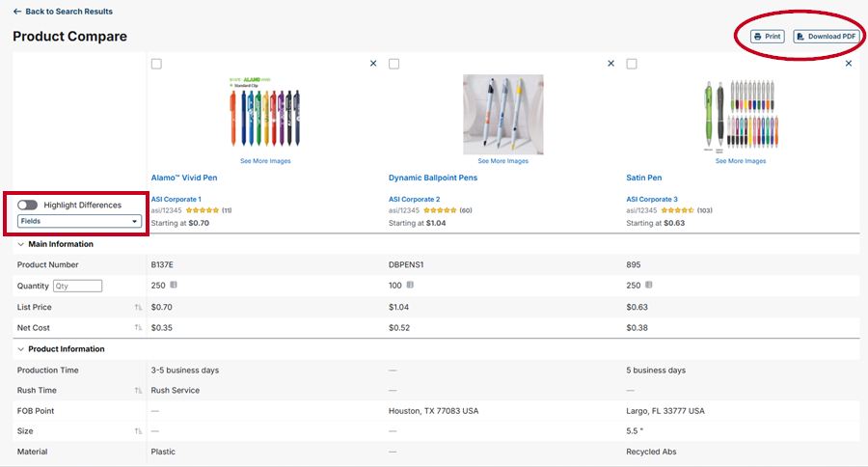The height and width of the screenshot is (467, 868).
Task: Select the Satin Pen checkbox
Action: [x=632, y=64]
